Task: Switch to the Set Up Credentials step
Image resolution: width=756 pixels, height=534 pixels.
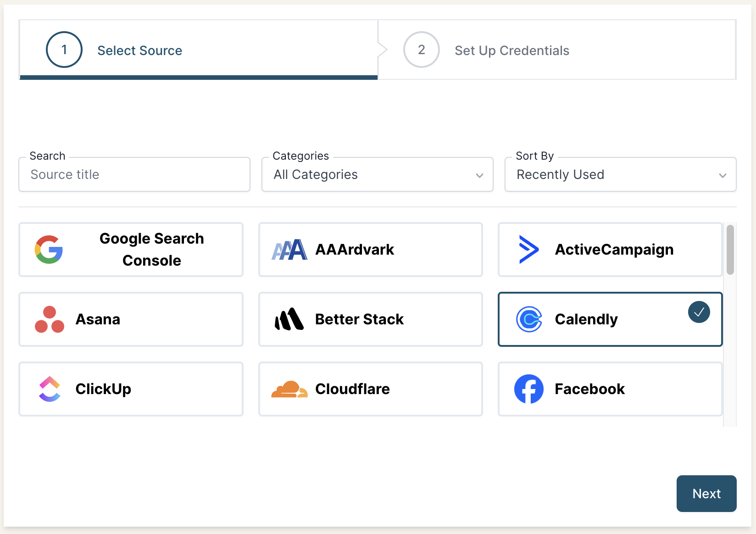Action: click(x=511, y=50)
